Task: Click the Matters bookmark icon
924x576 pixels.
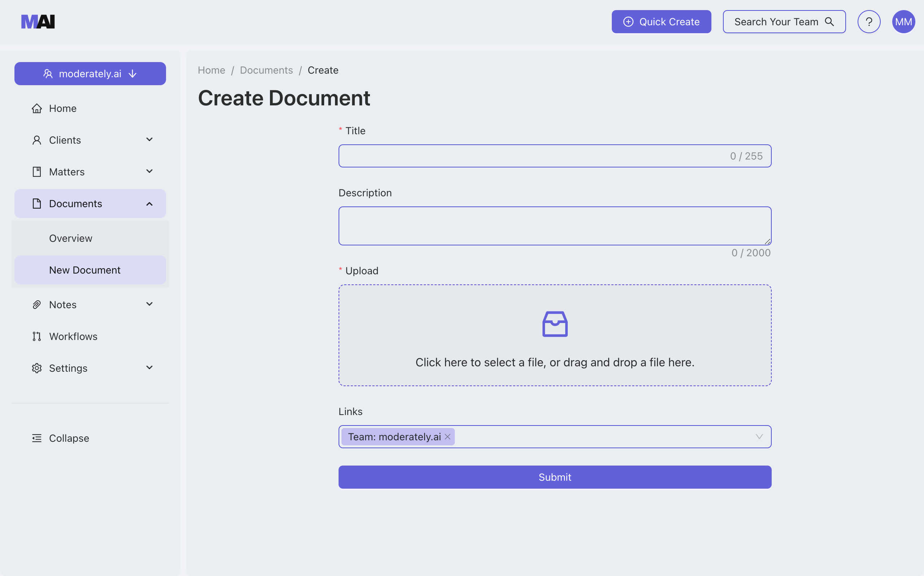Action: (x=36, y=171)
